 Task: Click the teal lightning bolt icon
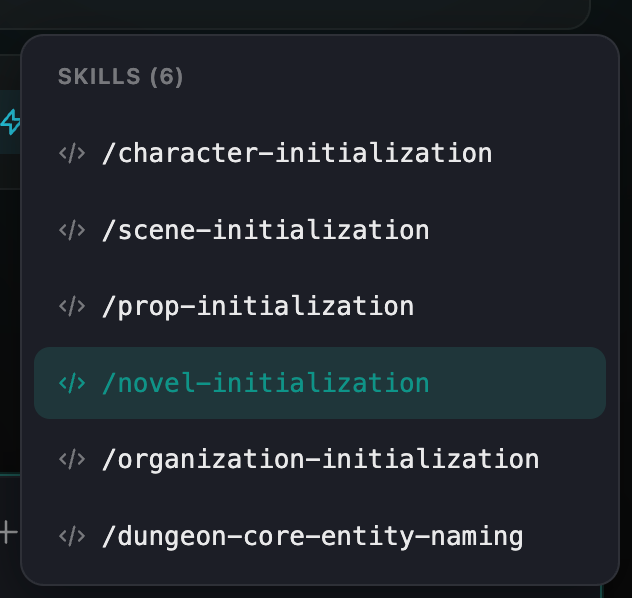tap(11, 123)
